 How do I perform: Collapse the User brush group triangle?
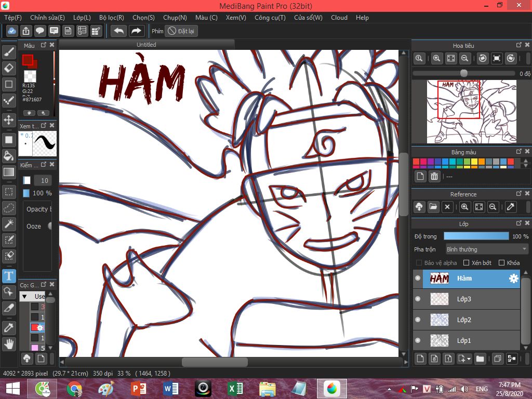[24, 297]
